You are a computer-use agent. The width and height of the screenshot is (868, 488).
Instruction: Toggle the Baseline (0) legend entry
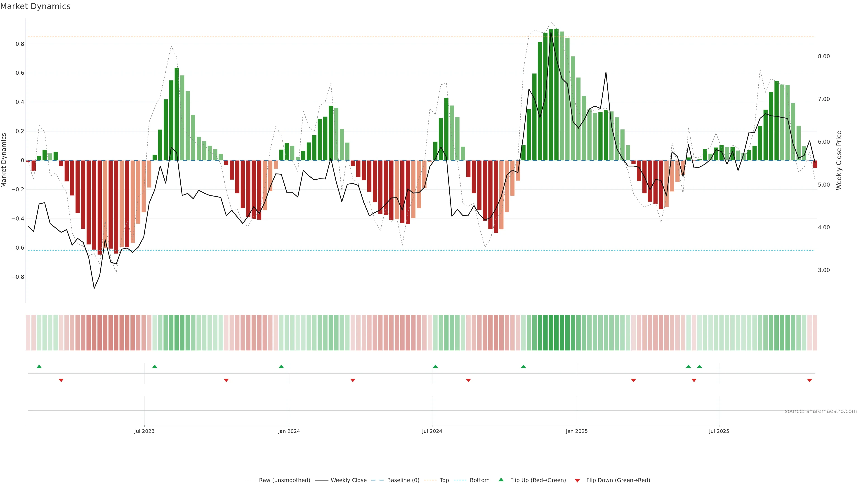[403, 480]
